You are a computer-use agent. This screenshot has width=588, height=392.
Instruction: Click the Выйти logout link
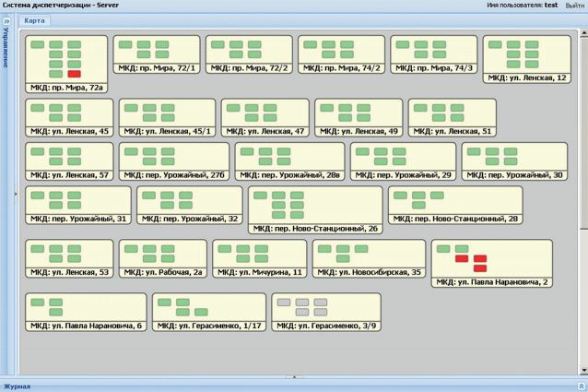[x=574, y=5]
